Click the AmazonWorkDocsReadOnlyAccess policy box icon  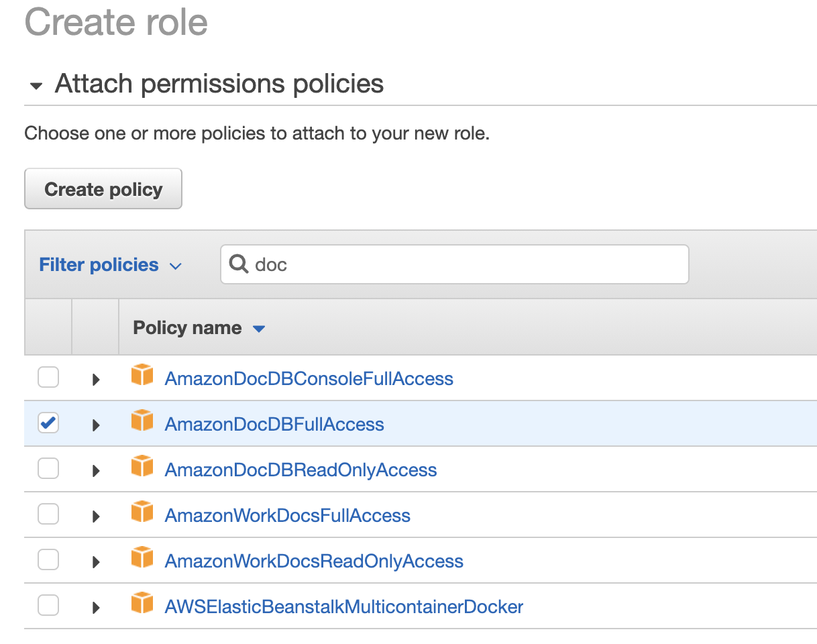click(142, 558)
